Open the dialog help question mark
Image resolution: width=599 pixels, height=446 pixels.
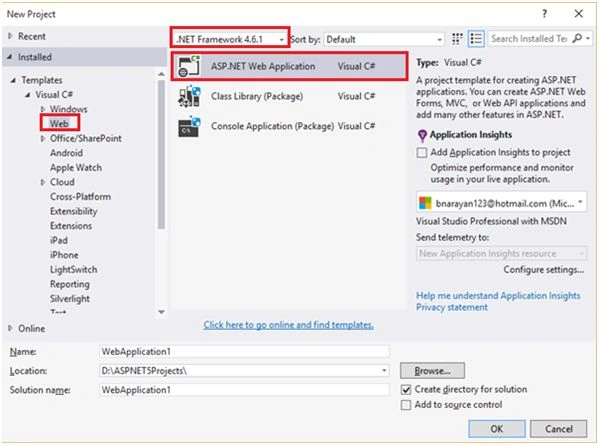[x=544, y=14]
